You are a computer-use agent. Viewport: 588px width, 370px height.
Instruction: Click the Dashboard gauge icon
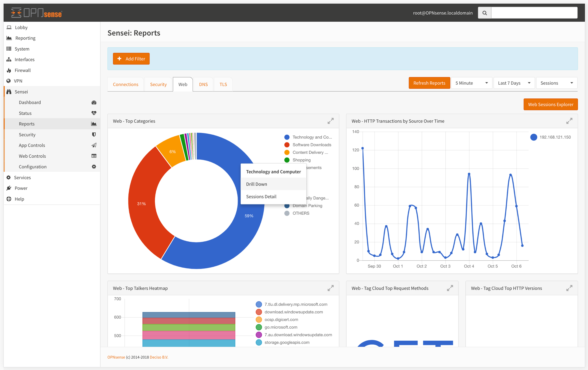click(94, 102)
